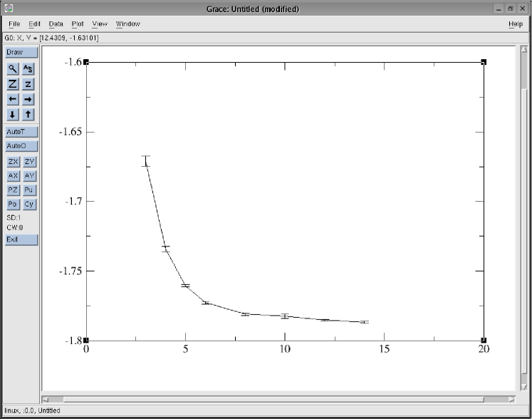Click the -1.7 y-axis tick label
This screenshot has width=532, height=419.
click(73, 202)
